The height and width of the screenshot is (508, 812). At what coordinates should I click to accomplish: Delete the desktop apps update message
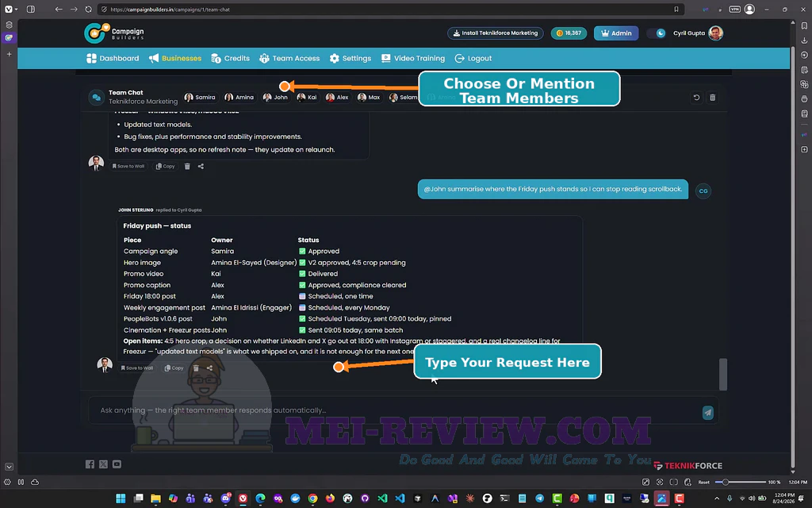point(187,167)
